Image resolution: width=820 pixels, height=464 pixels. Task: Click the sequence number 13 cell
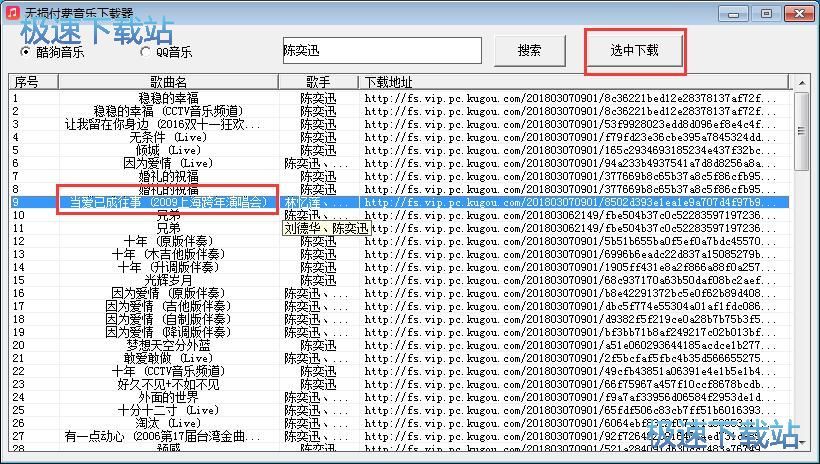19,254
